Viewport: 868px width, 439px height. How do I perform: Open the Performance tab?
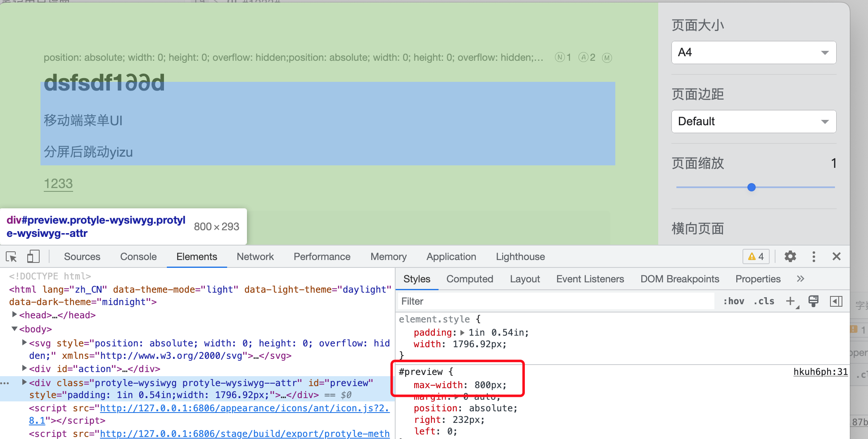(322, 257)
